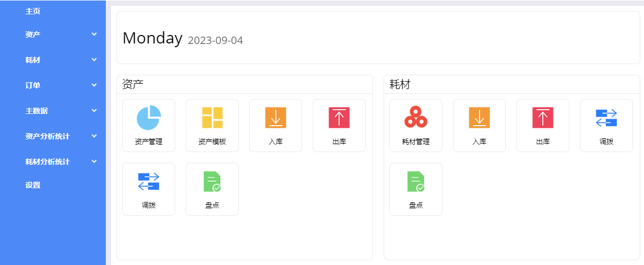Click the 资产管理 text label
This screenshot has width=644, height=265.
[149, 142]
